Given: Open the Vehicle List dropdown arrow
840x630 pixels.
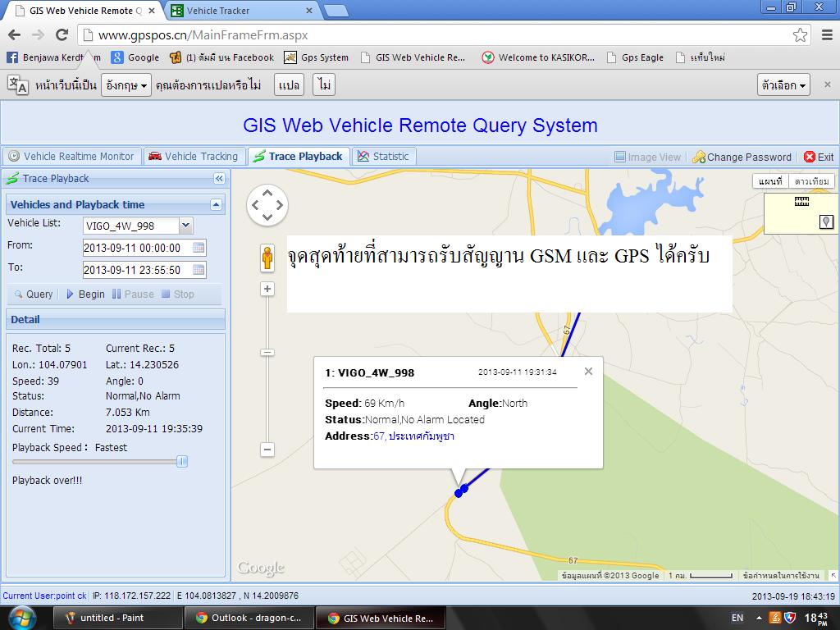Looking at the screenshot, I should click(186, 226).
